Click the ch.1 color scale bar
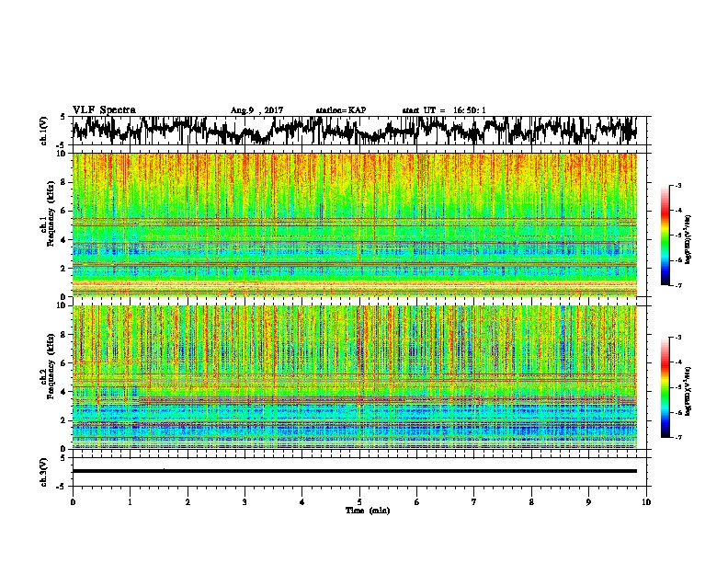Viewport: 728px width, 563px height. [665, 236]
